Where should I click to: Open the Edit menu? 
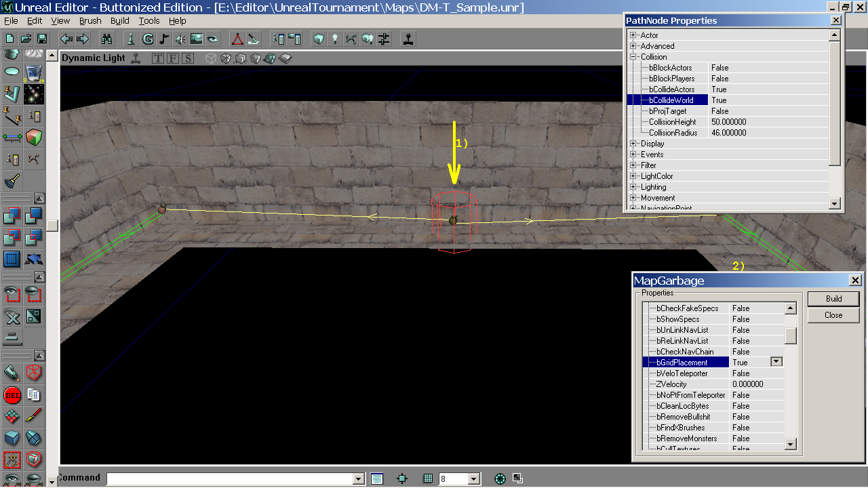[34, 21]
